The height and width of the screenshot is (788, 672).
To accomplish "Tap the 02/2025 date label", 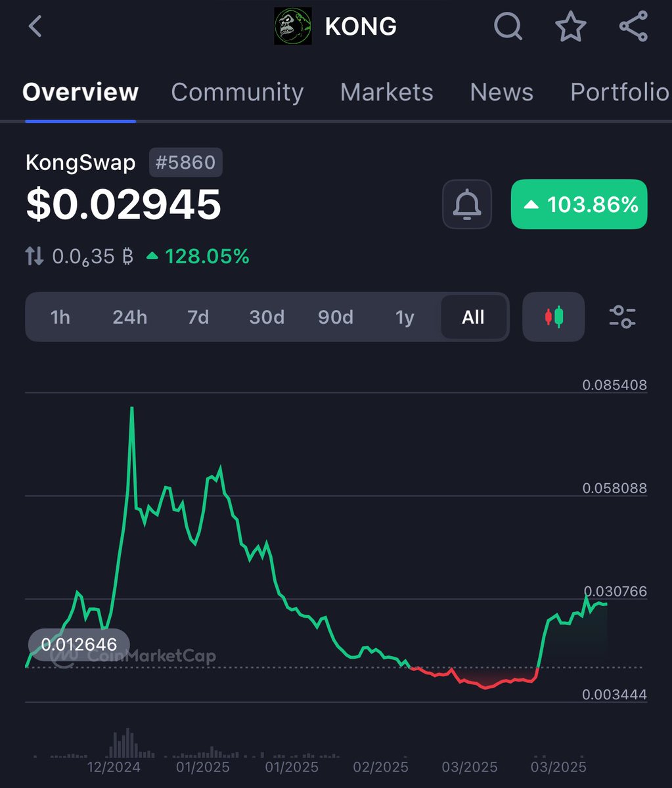I will (x=380, y=767).
